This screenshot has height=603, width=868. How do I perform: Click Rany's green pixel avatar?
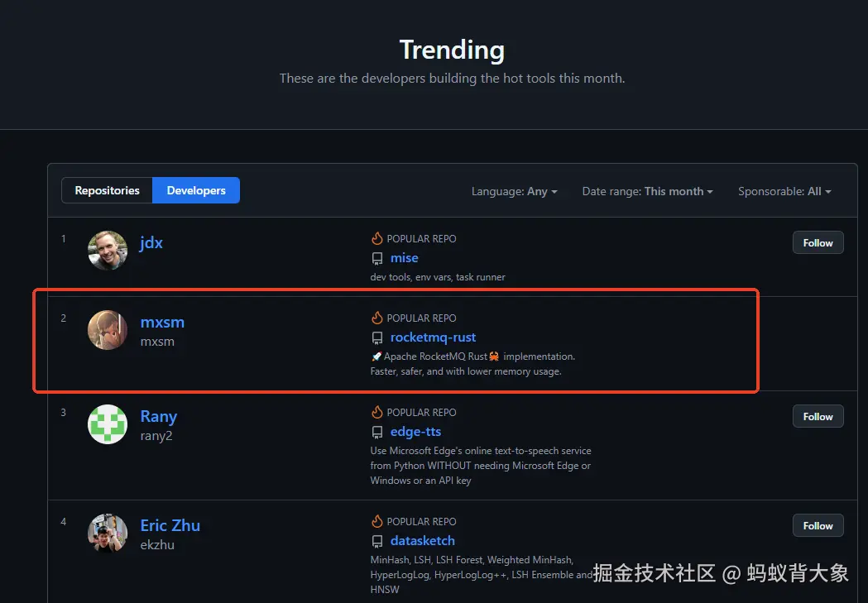[108, 424]
